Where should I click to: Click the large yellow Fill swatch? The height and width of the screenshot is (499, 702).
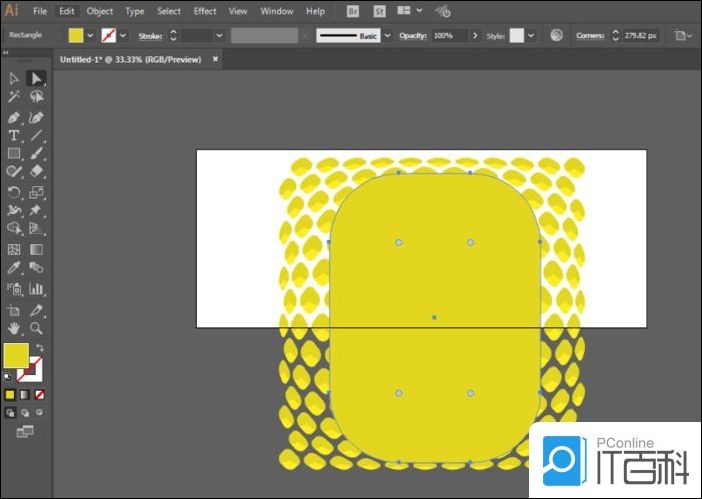(x=16, y=355)
